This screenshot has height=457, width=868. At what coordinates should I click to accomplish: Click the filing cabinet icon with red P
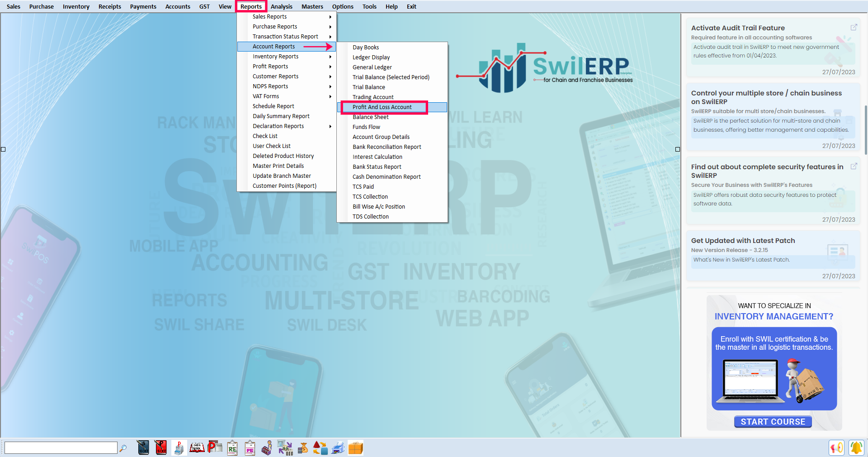pos(179,447)
